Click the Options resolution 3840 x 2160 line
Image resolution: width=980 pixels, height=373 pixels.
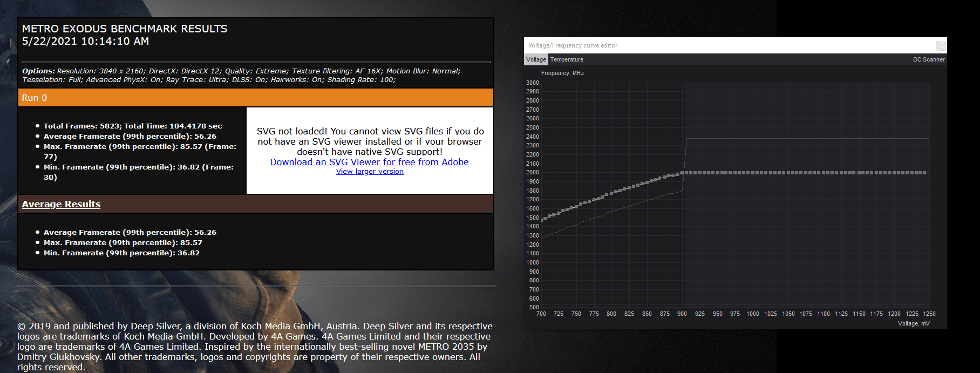(x=241, y=71)
